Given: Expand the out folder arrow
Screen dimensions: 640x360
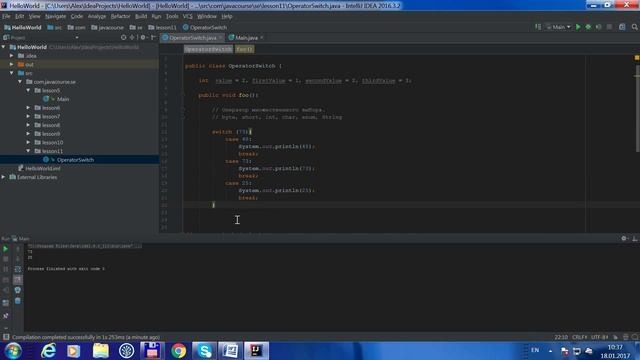Looking at the screenshot, I should click(12, 64).
